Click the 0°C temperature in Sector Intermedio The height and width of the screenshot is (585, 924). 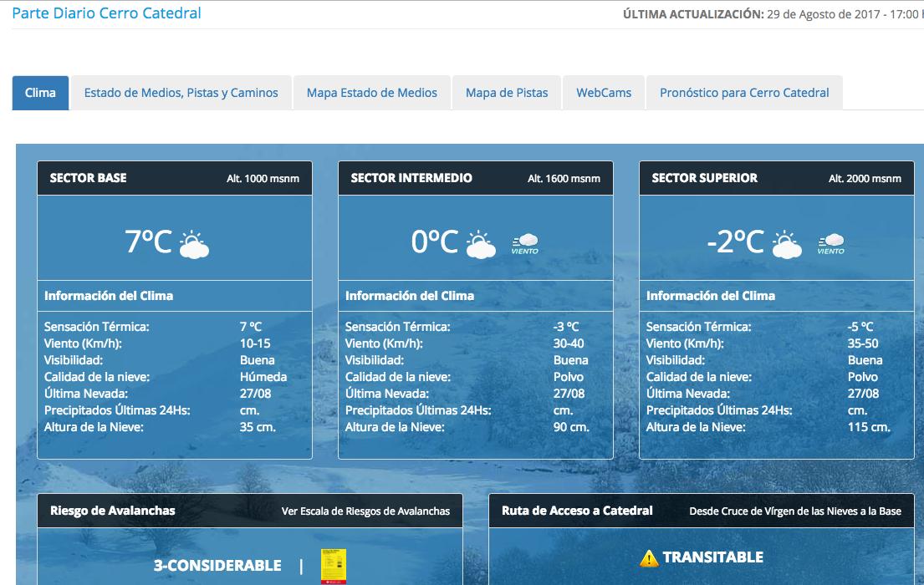click(435, 242)
